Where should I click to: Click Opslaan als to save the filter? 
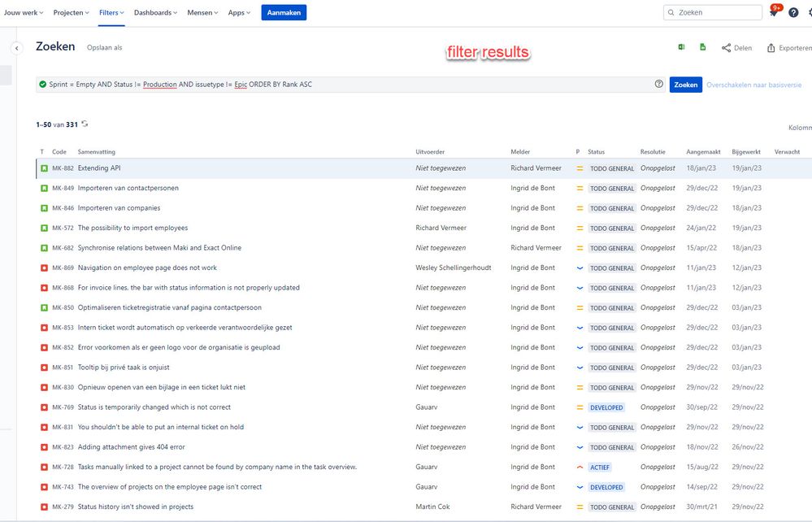105,47
